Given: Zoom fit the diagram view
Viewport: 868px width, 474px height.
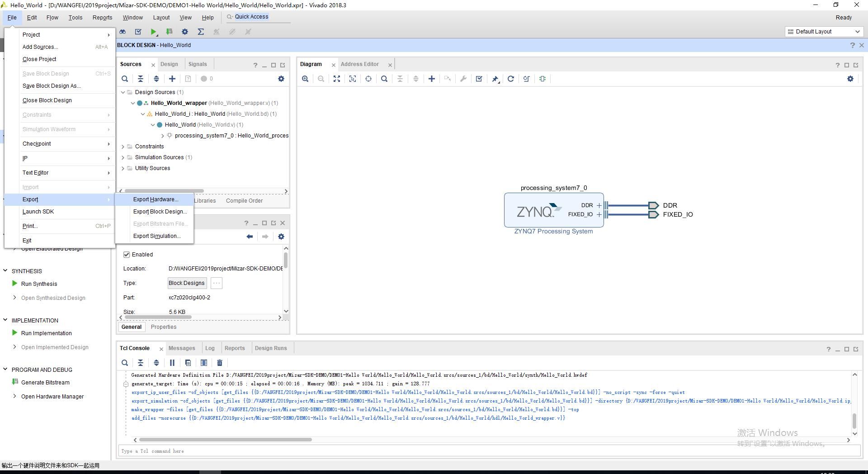Looking at the screenshot, I should [x=337, y=79].
